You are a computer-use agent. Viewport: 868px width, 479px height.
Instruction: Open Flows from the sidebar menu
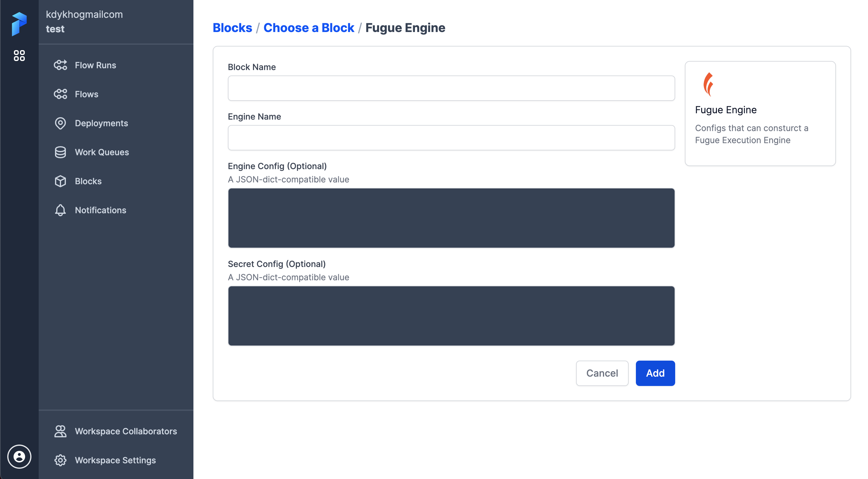[x=86, y=94]
